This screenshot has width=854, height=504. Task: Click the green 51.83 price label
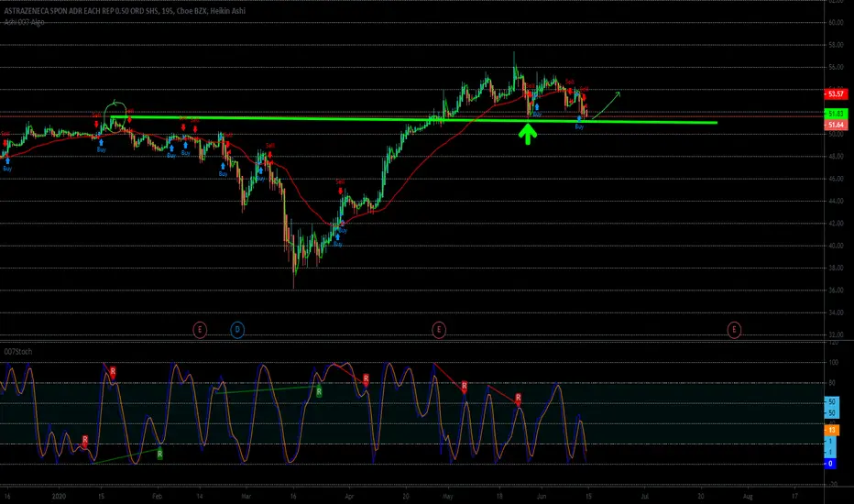tap(836, 114)
